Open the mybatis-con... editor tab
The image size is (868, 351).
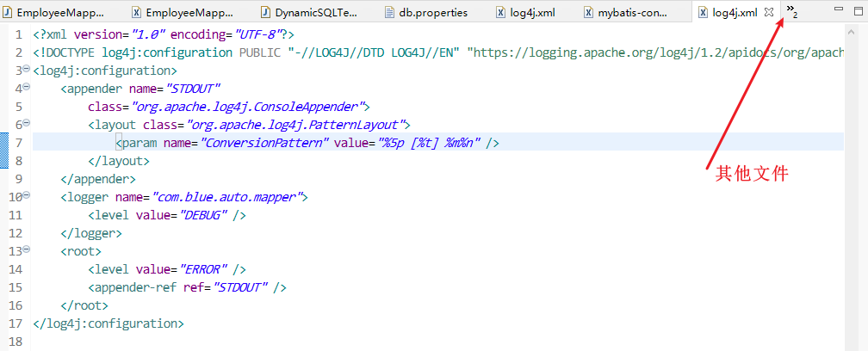click(625, 11)
